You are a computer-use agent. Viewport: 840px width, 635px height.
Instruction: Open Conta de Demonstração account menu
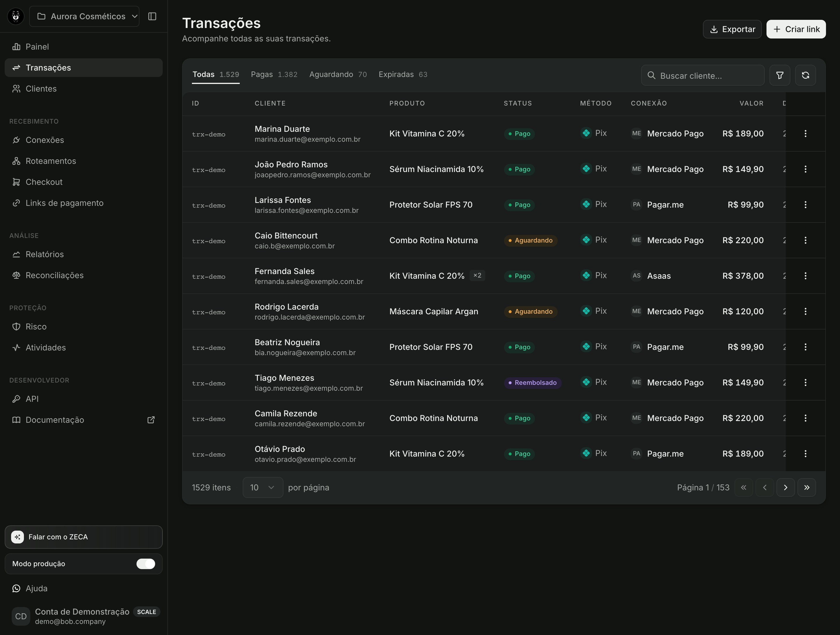coord(83,616)
